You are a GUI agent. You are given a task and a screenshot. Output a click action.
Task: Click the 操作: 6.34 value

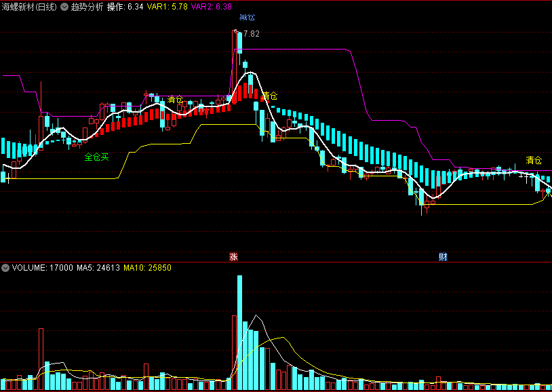pos(125,7)
